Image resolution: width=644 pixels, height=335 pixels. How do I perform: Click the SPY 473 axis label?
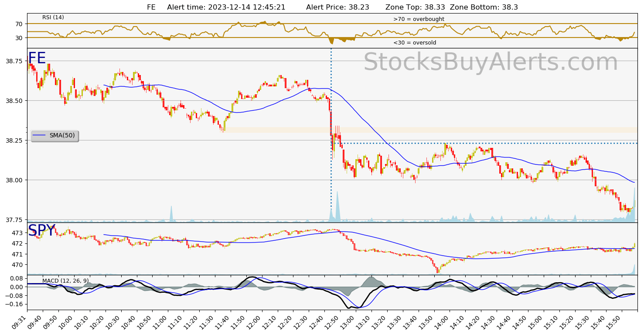pyautogui.click(x=17, y=232)
